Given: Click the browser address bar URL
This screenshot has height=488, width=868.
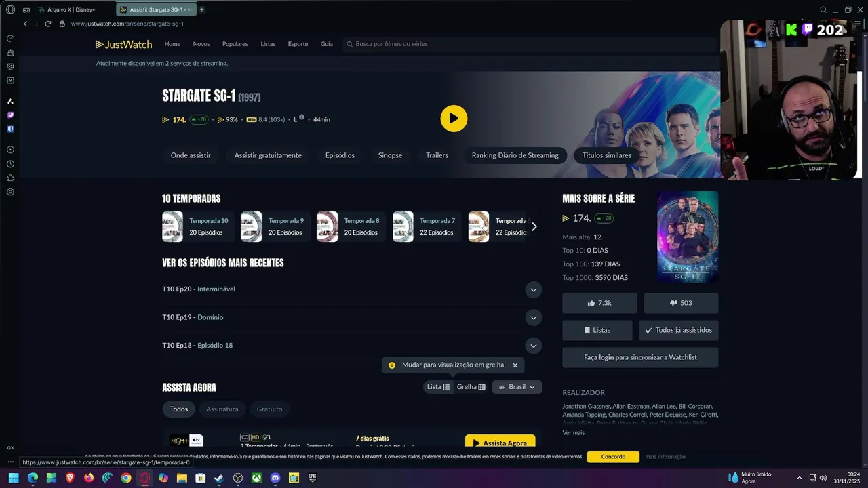Looking at the screenshot, I should click(127, 24).
